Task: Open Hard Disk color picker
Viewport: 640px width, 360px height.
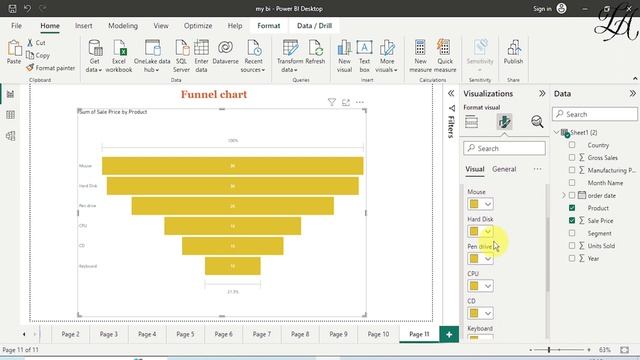Action: coord(480,231)
